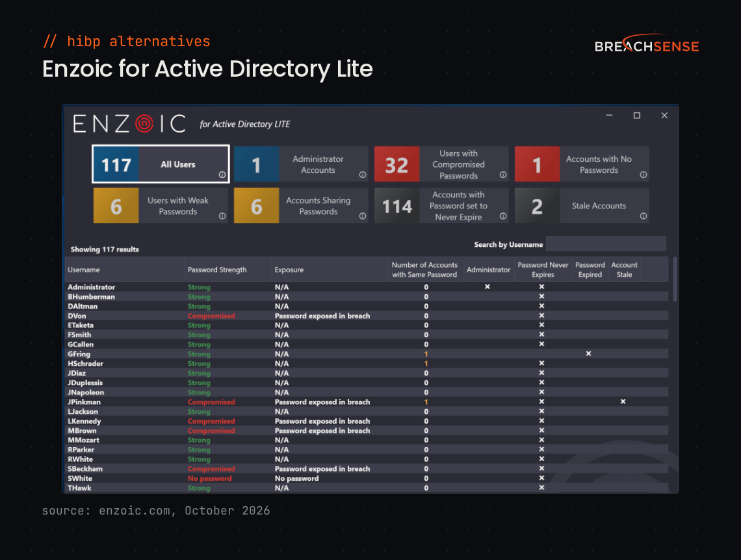Screen dimensions: 741x560
Task: Click info icon on Accounts Sharing Passwords tile
Action: [363, 216]
